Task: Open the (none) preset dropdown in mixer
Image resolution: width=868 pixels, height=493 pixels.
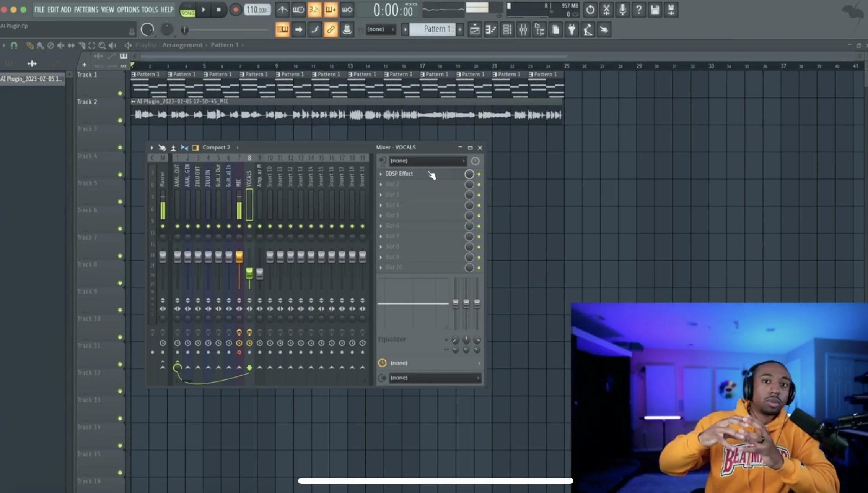Action: click(x=427, y=161)
